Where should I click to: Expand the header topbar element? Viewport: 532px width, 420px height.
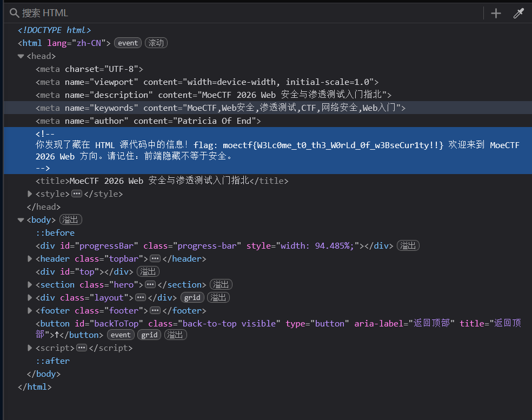click(x=30, y=259)
